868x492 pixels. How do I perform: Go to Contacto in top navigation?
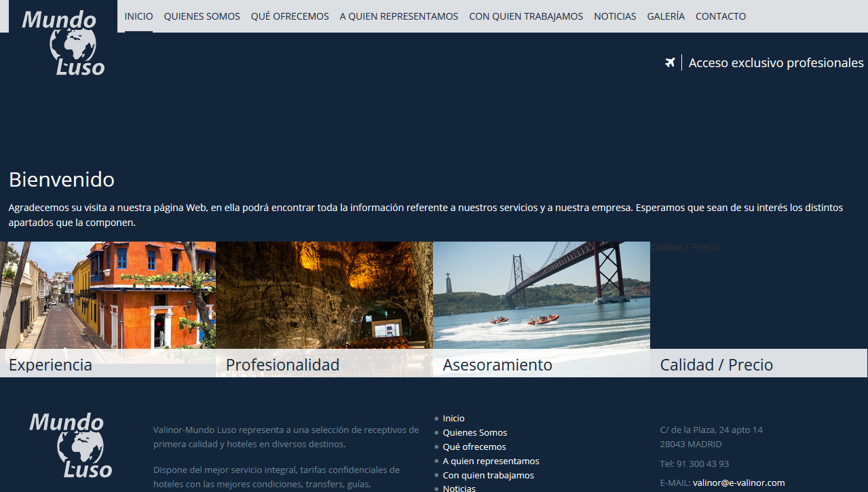click(721, 16)
